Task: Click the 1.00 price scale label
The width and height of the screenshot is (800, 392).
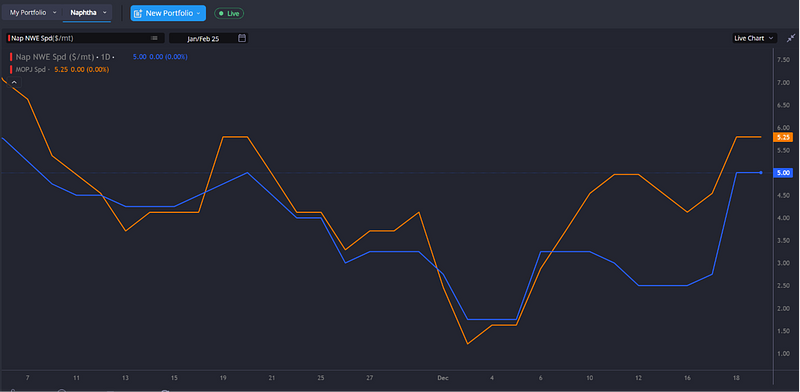Action: (x=783, y=353)
